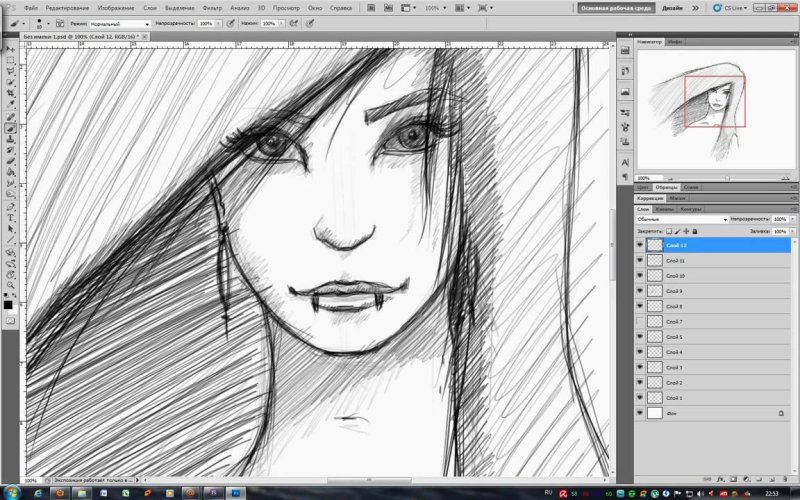Select the Brush tool in the toolbox

[11, 128]
